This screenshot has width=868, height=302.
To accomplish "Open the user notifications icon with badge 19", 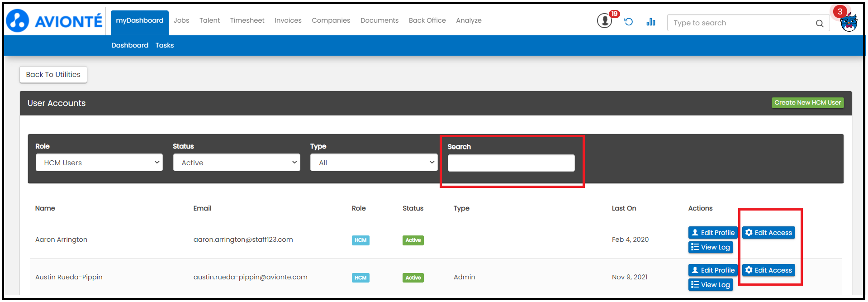I will (605, 21).
